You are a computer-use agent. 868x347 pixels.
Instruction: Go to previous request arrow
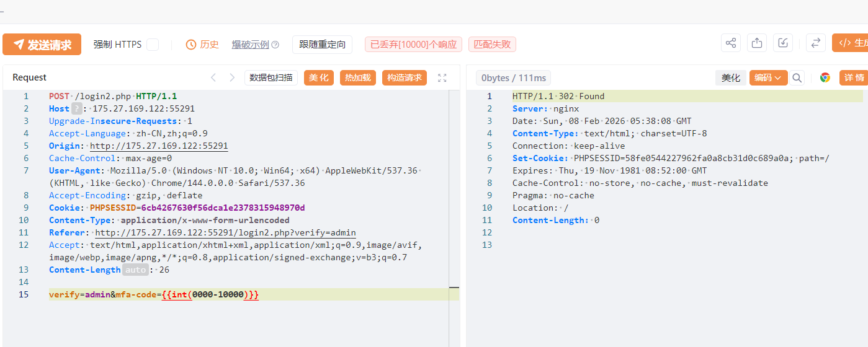pyautogui.click(x=213, y=77)
